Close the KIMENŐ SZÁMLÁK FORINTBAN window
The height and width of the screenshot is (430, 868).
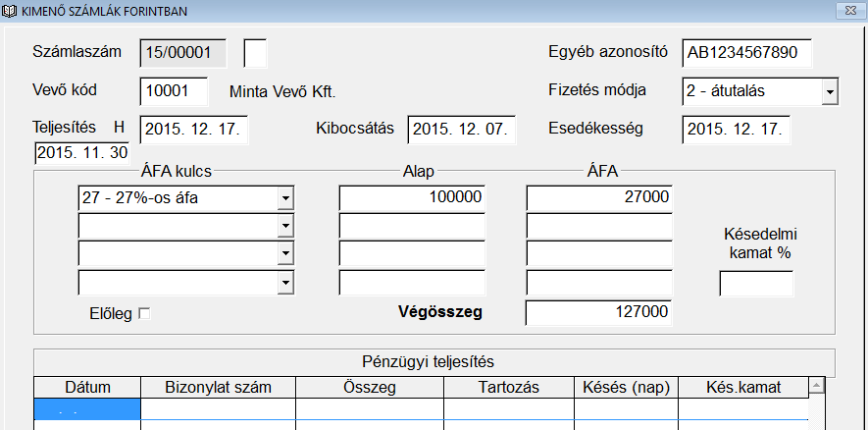[851, 10]
